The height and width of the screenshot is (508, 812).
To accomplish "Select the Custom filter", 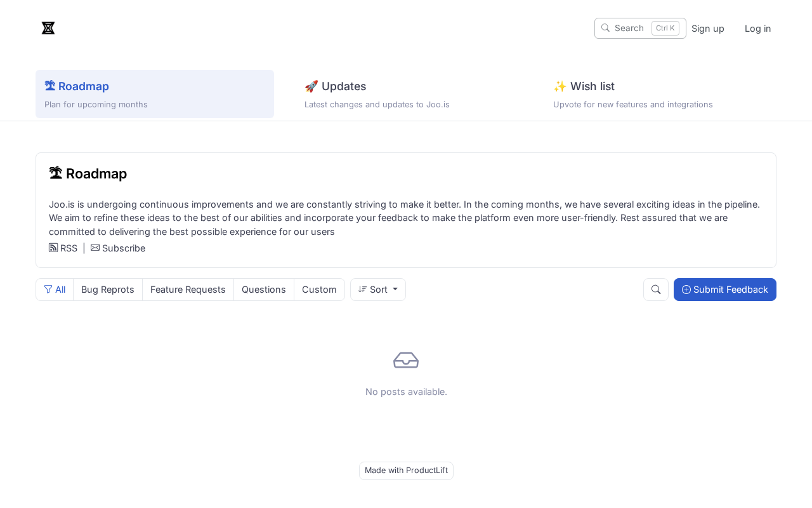I will [319, 290].
